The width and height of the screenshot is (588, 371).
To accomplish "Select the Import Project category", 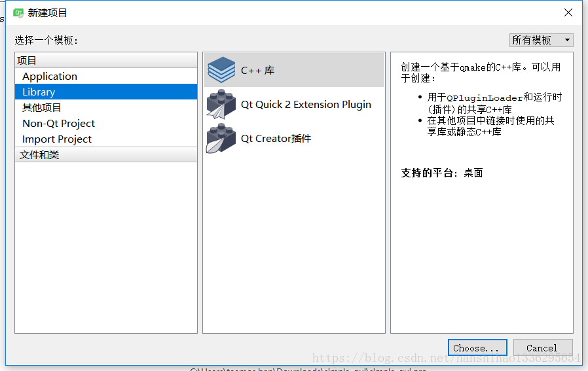I will click(x=106, y=139).
